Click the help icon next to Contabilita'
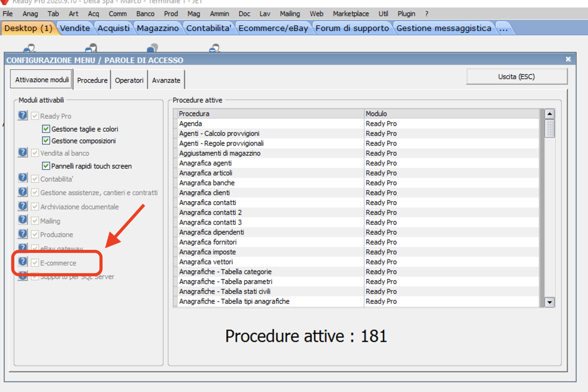The image size is (588, 392). tap(23, 178)
